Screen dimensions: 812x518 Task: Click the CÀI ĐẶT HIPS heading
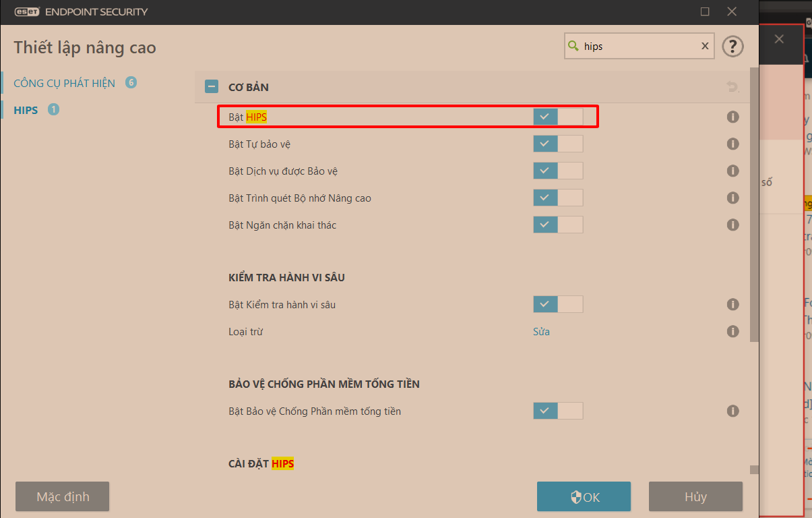coord(261,464)
